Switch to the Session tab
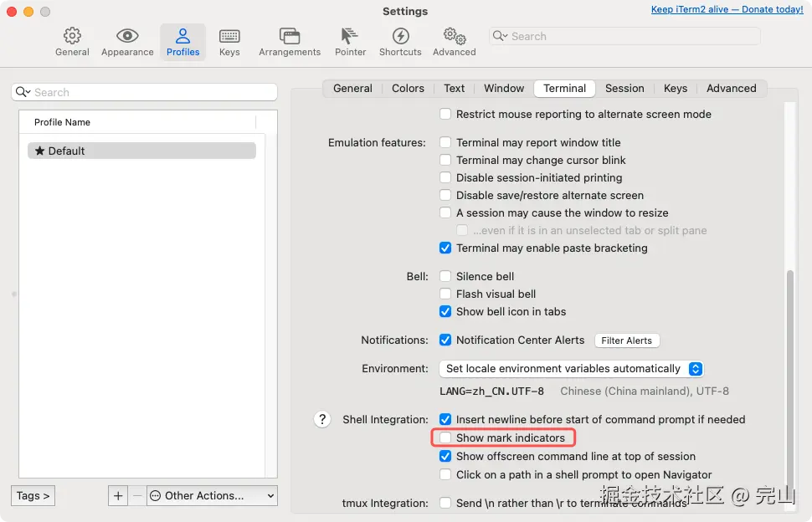 click(624, 88)
